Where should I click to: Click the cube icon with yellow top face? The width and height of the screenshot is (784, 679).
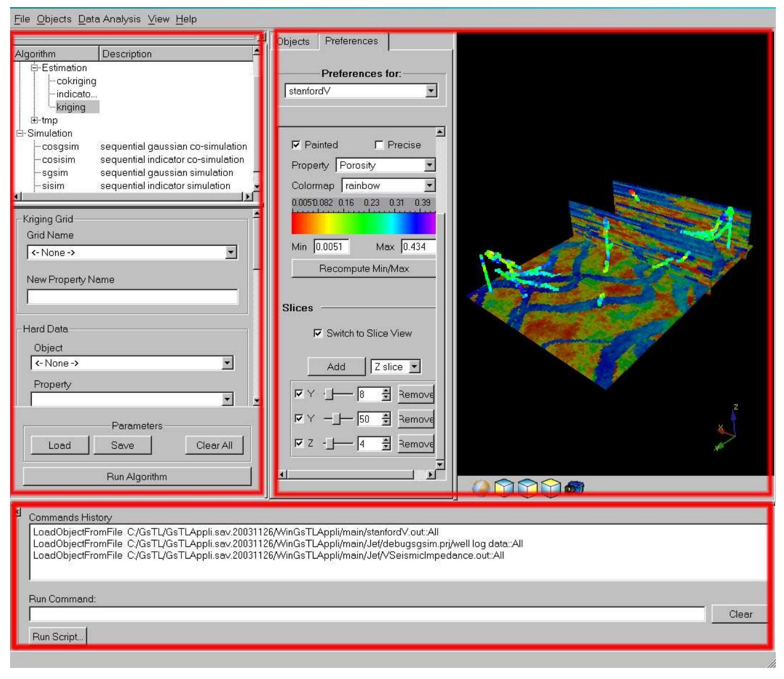(x=550, y=488)
